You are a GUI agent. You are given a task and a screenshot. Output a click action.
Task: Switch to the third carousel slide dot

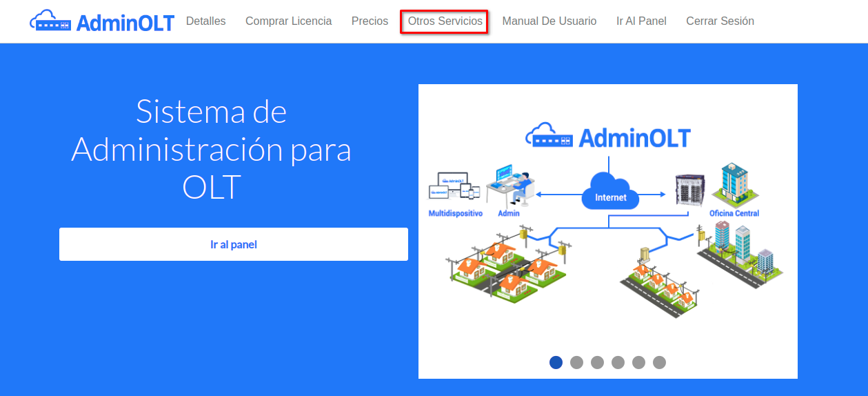point(597,362)
